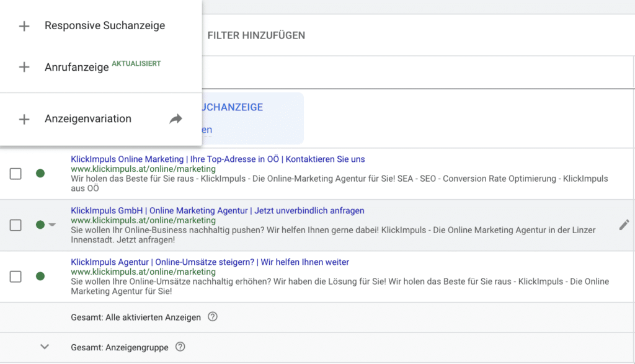This screenshot has height=364, width=635.
Task: Click green status dot of KlickImpuls Agentur ad
Action: (x=40, y=277)
